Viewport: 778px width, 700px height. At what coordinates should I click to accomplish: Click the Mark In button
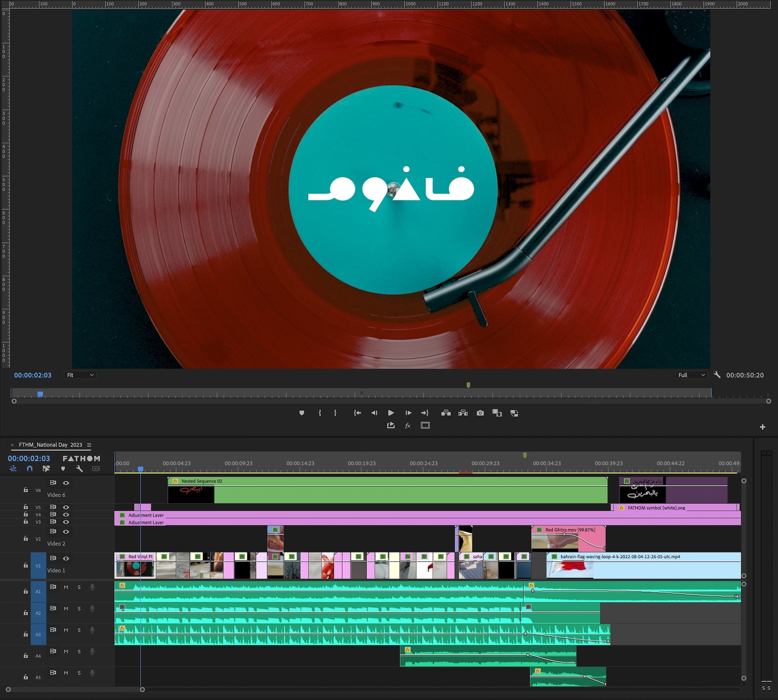click(320, 413)
